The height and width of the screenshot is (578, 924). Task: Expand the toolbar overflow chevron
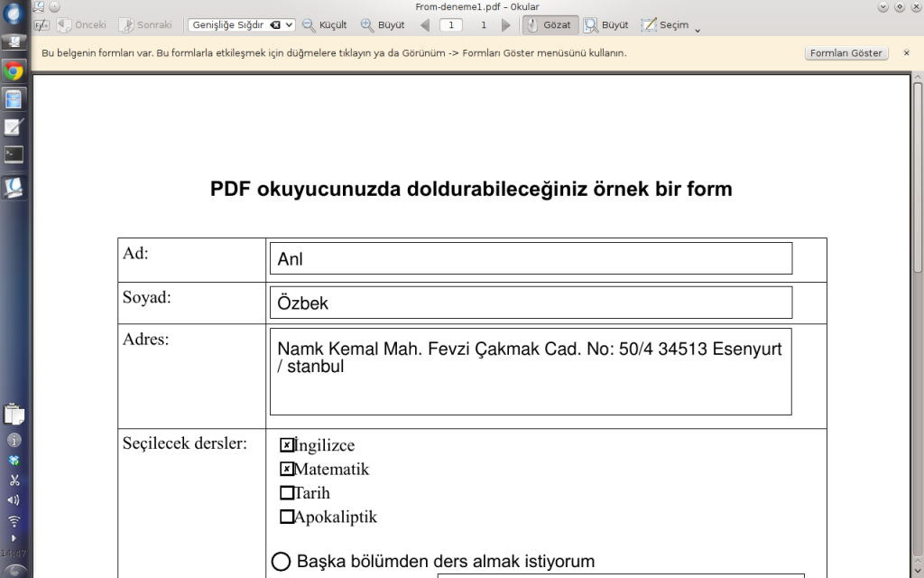click(698, 30)
